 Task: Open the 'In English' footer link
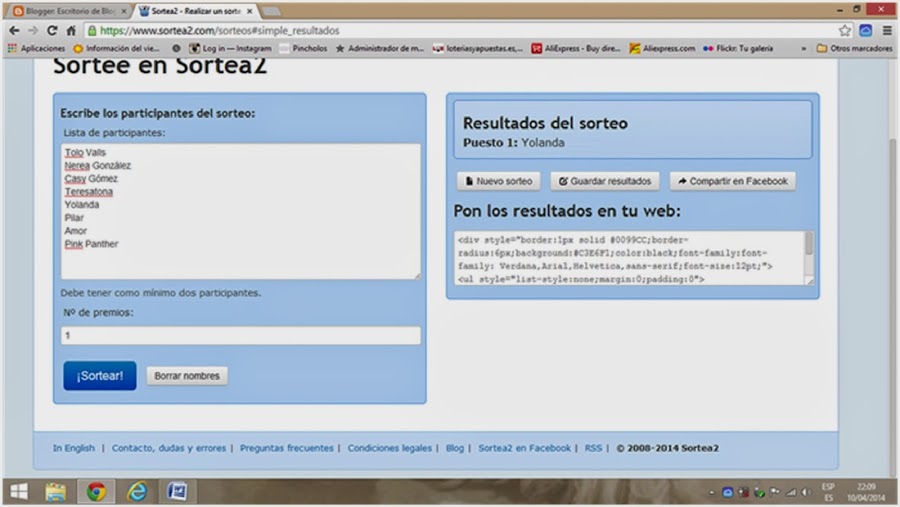click(73, 448)
